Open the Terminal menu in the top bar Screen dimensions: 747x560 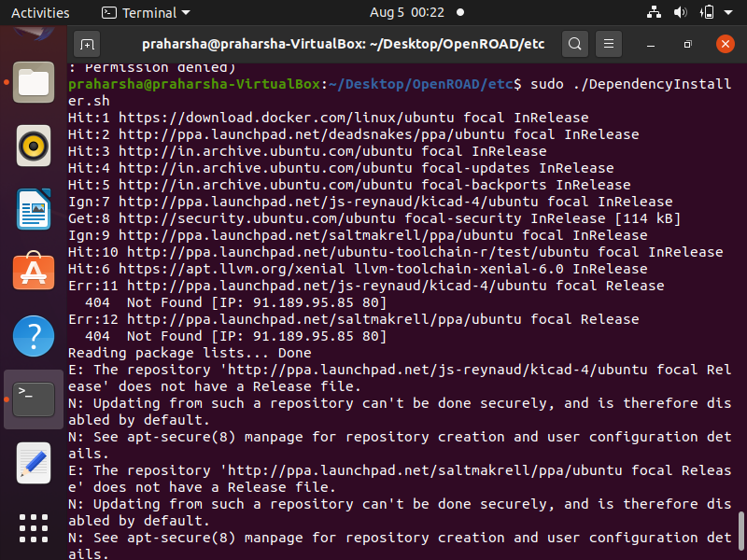pos(140,13)
